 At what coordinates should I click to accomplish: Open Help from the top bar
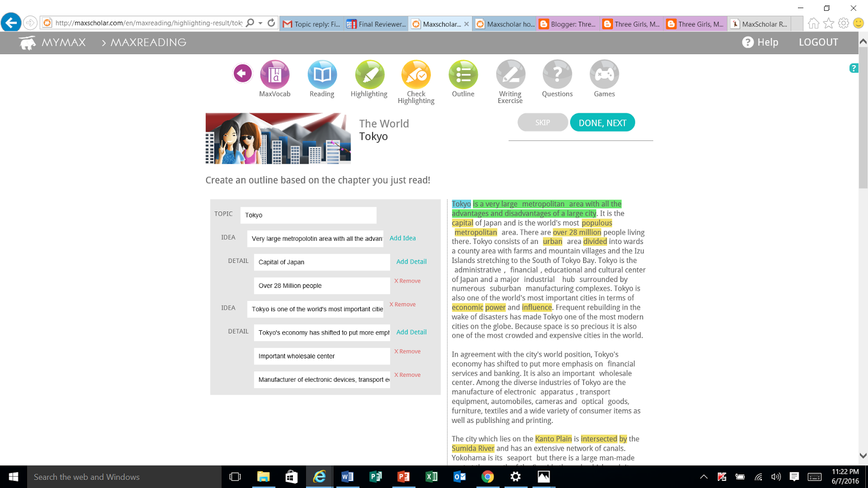click(x=760, y=42)
